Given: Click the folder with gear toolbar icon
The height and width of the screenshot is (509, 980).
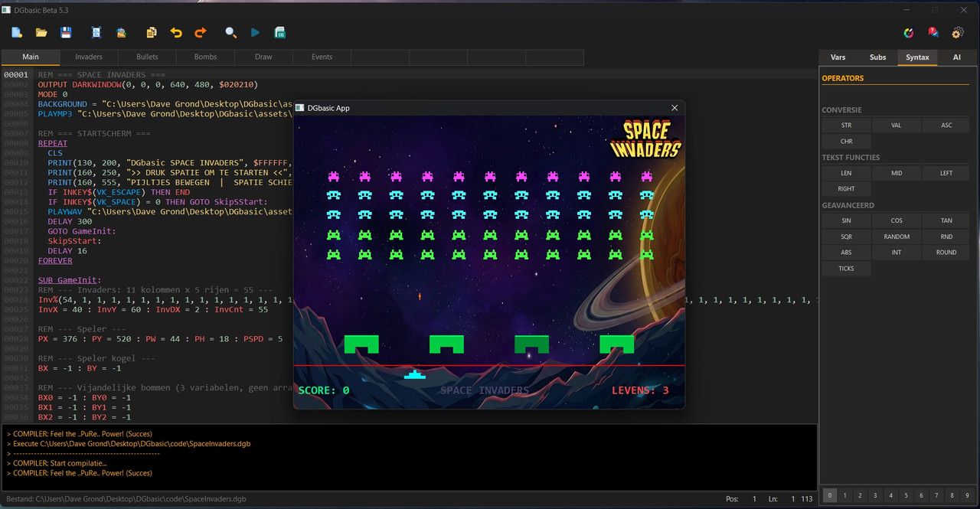Looking at the screenshot, I should [121, 33].
